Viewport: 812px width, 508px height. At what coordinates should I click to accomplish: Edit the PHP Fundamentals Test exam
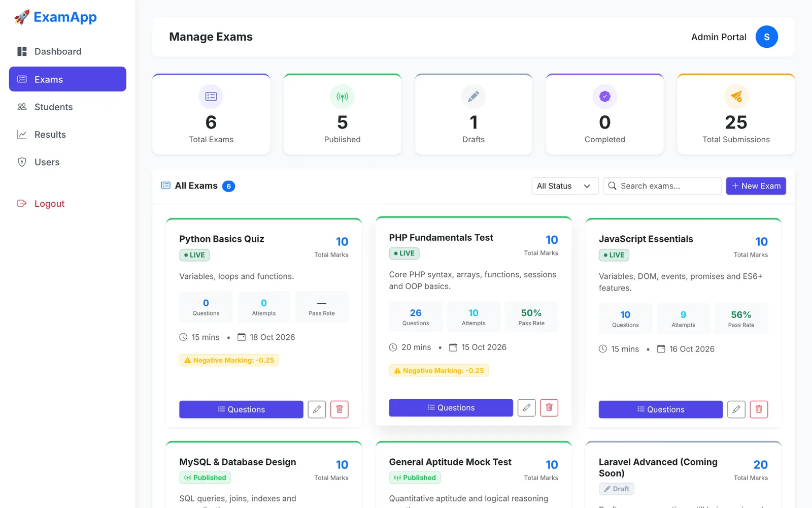[x=527, y=407]
